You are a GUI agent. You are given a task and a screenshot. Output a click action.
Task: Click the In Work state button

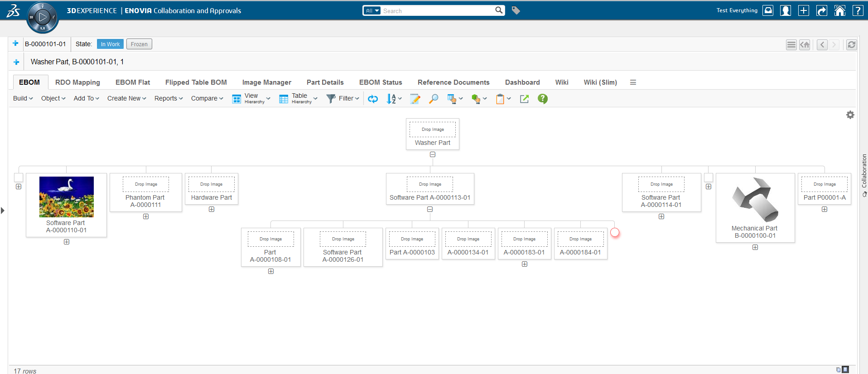(x=110, y=44)
